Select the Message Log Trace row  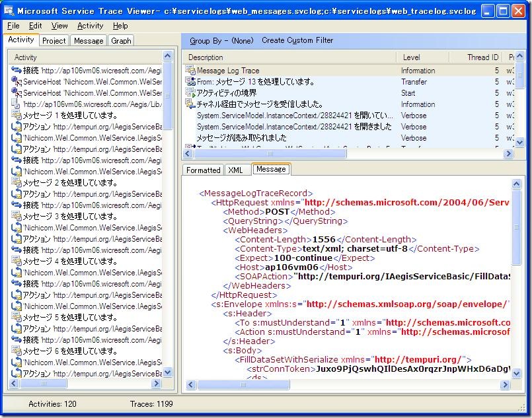(x=349, y=70)
